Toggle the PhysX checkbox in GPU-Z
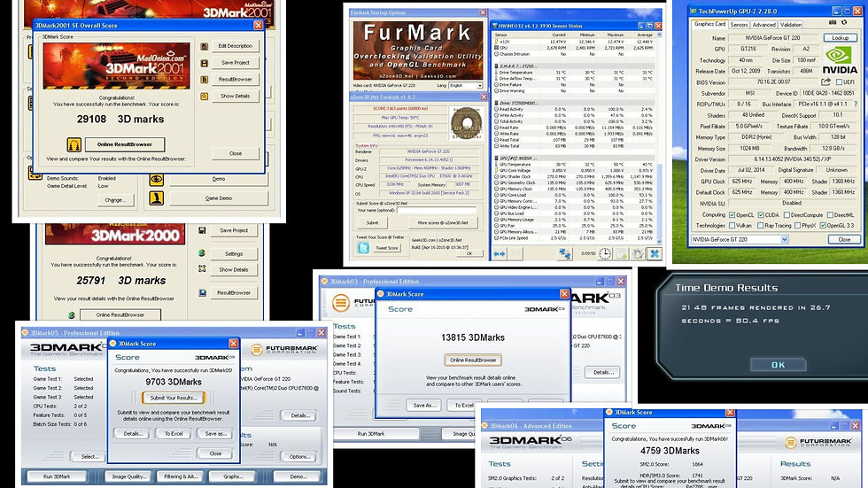This screenshot has height=488, width=868. [797, 226]
